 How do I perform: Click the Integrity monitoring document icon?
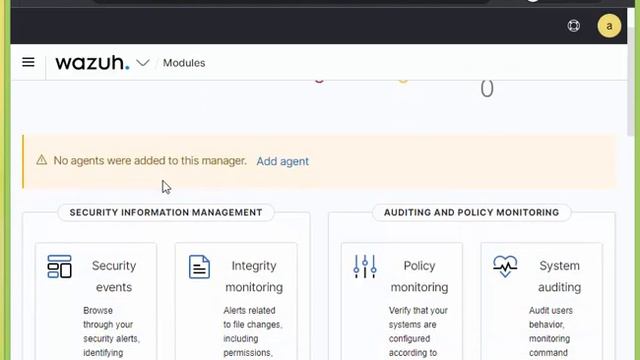pyautogui.click(x=200, y=267)
